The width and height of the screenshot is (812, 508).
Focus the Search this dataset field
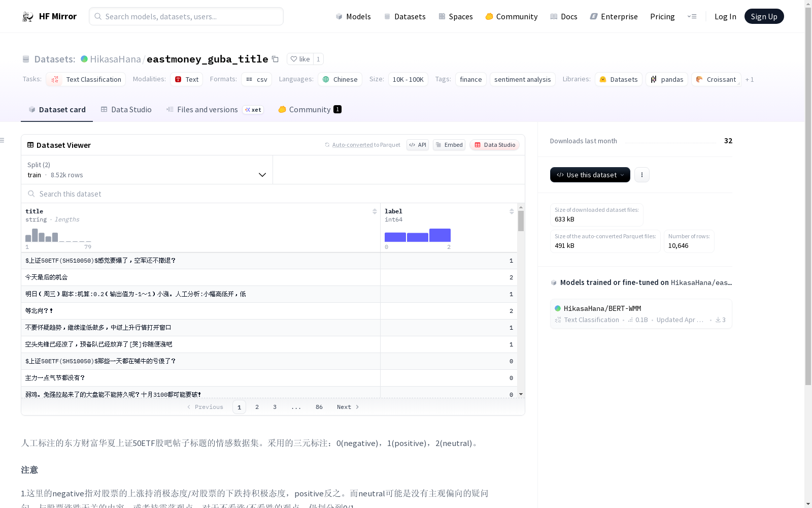pos(273,194)
